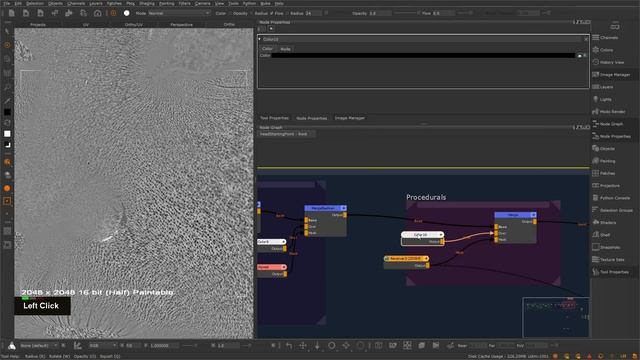The height and width of the screenshot is (360, 640).
Task: Select the Color10 node in graph
Action: (422, 238)
